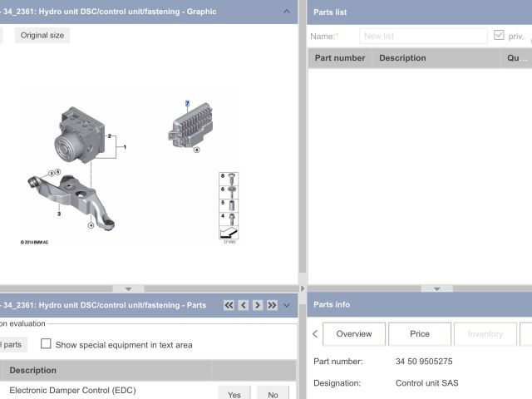Click the Original size button
532x399 pixels.
pos(42,36)
